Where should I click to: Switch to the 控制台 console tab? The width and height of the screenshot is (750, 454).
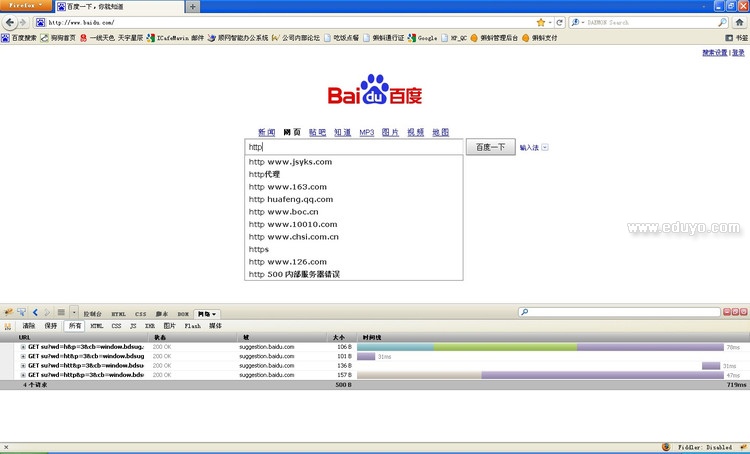click(92, 314)
